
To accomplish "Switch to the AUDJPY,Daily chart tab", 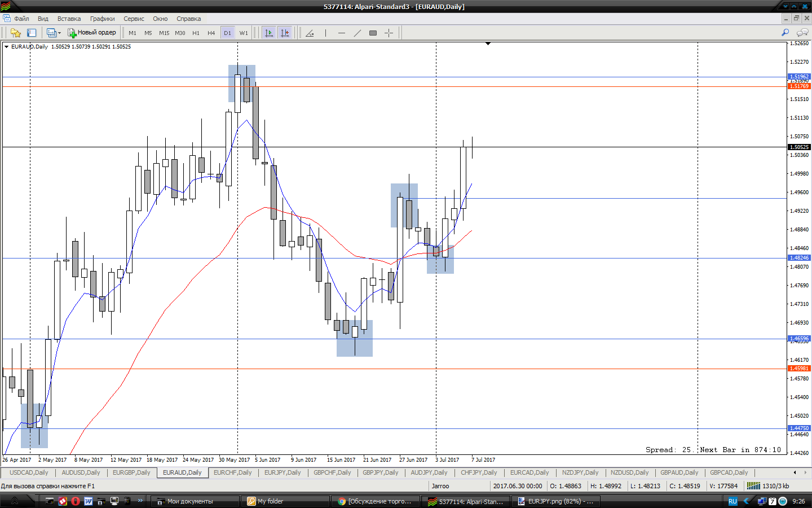I will coord(429,473).
